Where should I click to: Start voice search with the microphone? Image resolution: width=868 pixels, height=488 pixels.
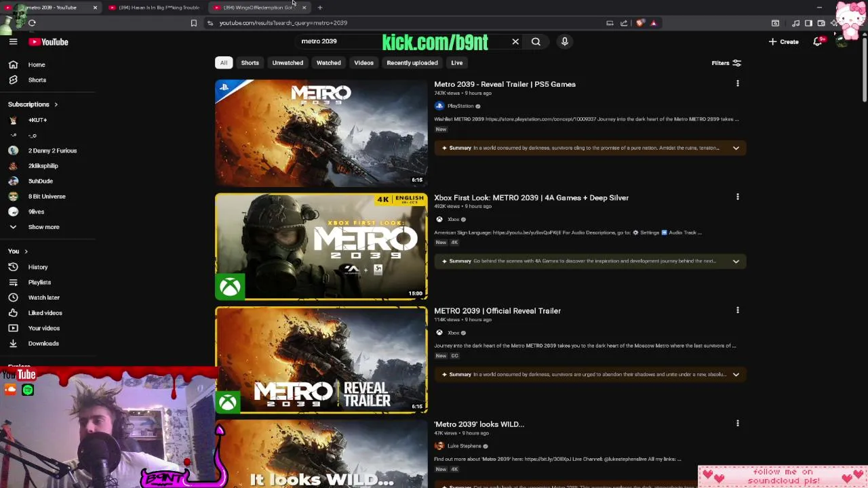(564, 41)
